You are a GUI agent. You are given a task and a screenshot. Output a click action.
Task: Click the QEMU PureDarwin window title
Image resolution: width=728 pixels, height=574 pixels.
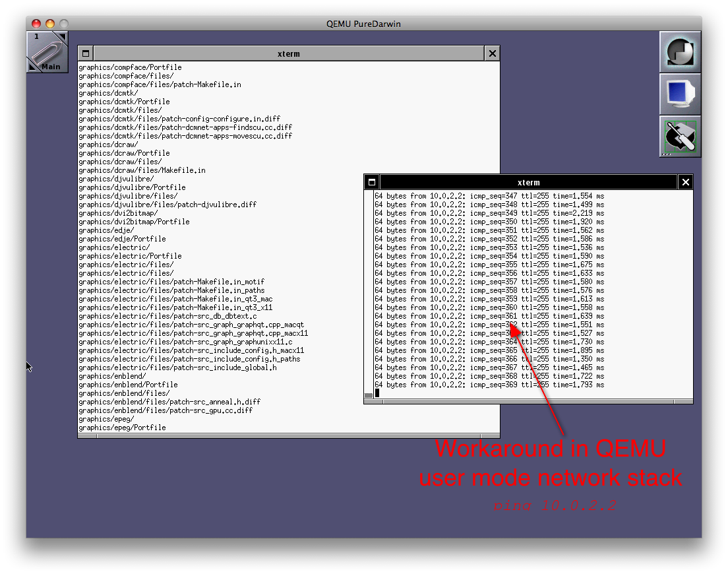click(363, 24)
